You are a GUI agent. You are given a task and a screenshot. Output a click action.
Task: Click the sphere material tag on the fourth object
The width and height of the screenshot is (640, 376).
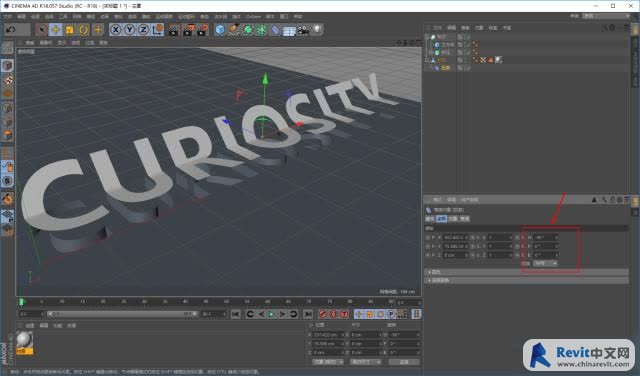(x=498, y=60)
